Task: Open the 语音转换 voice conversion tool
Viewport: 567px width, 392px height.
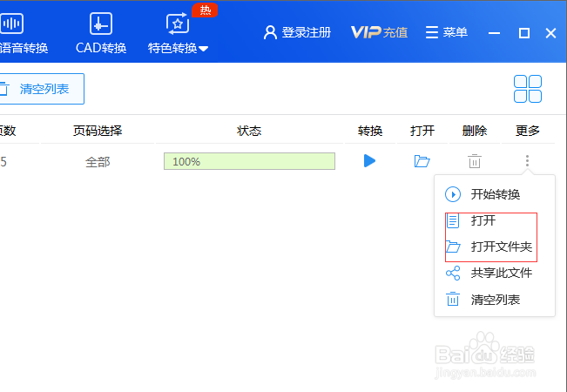Action: tap(22, 33)
